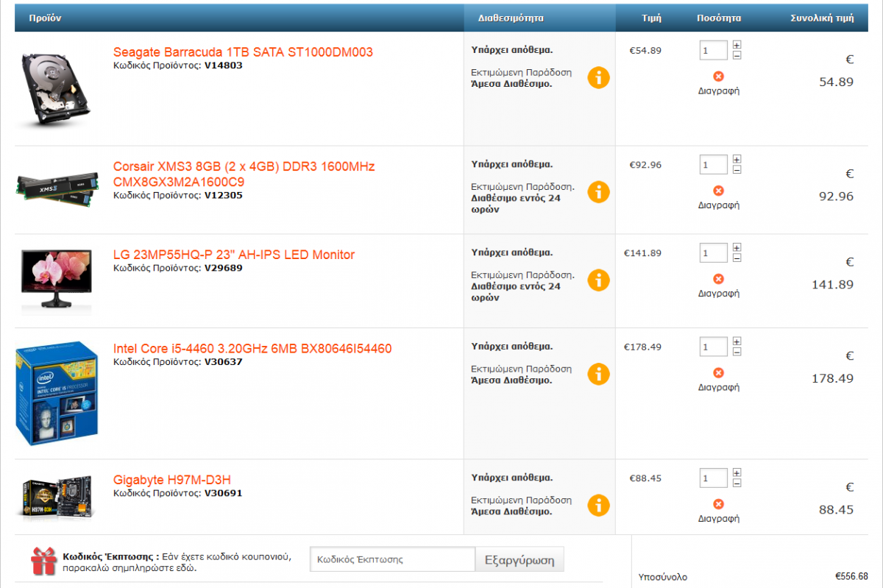Select product code V30691 text

pyautogui.click(x=223, y=493)
